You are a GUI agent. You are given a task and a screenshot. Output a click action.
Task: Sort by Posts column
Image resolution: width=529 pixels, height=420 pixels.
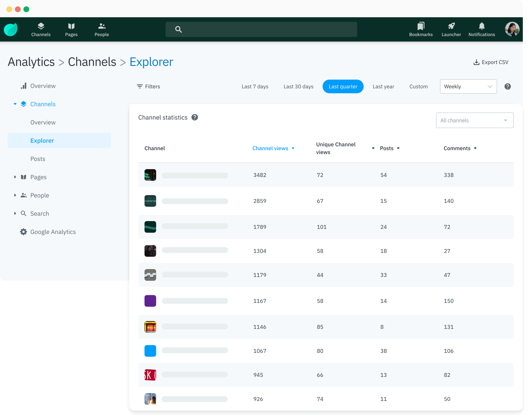coord(390,148)
